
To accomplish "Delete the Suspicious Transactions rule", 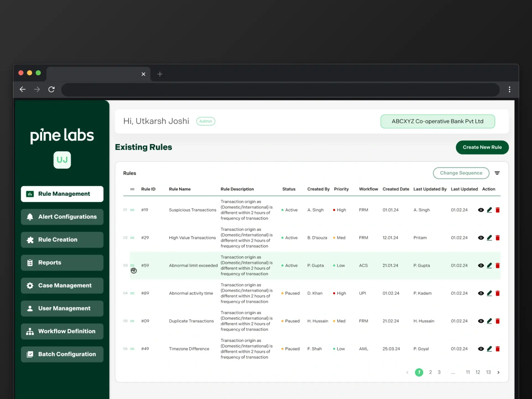I will click(x=498, y=210).
